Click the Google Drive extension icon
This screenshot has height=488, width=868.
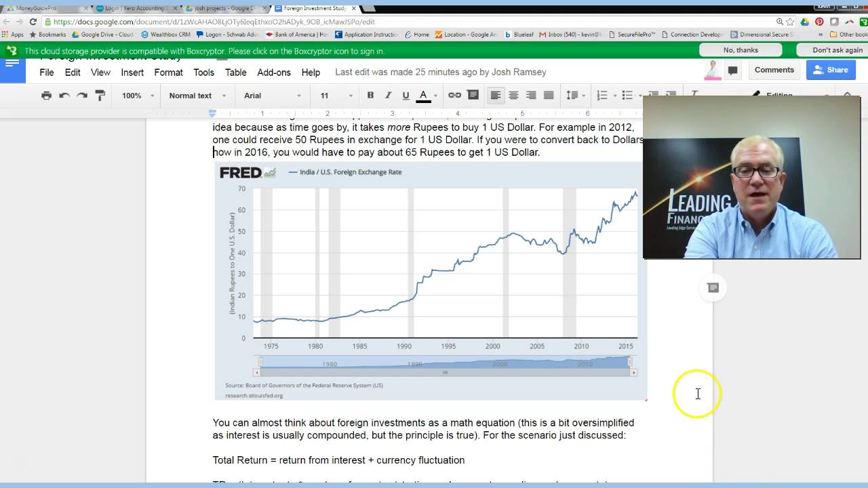click(x=805, y=22)
